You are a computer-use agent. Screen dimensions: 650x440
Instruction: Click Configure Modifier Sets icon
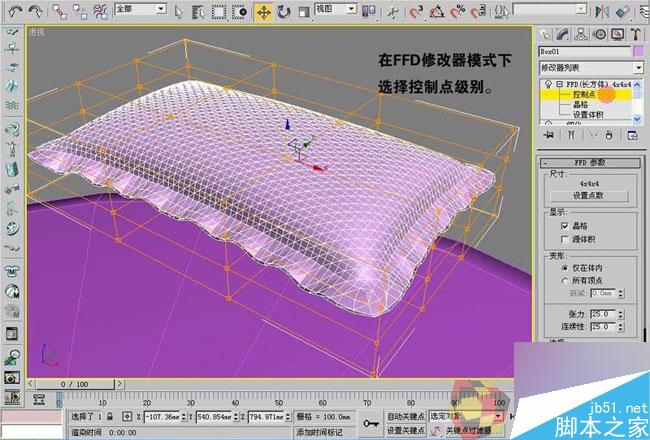632,135
